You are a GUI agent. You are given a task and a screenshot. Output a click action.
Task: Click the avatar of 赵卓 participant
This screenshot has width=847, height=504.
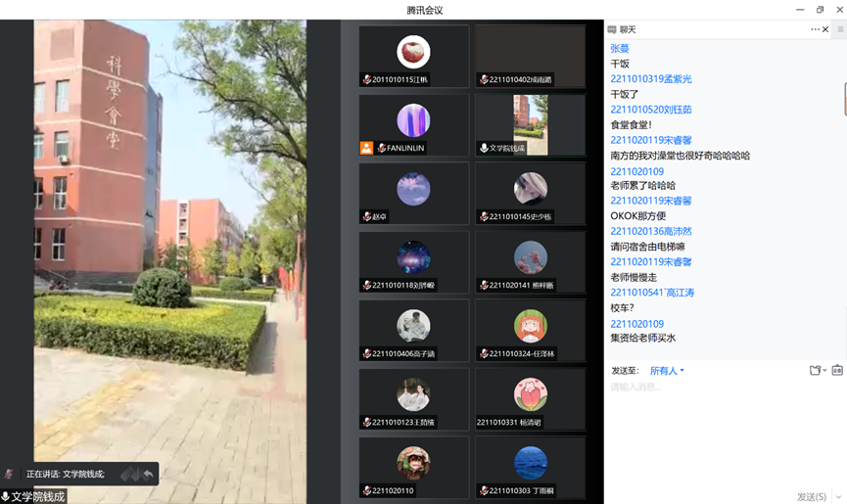click(x=413, y=189)
